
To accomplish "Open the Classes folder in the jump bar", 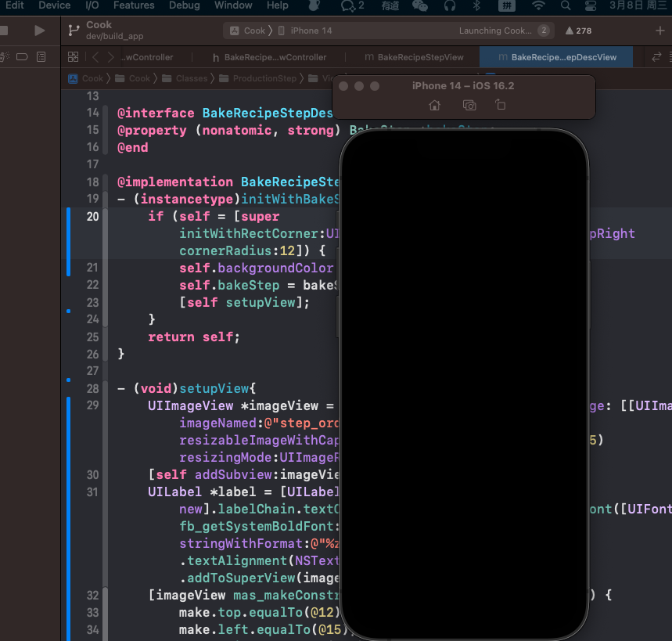I will pos(192,78).
